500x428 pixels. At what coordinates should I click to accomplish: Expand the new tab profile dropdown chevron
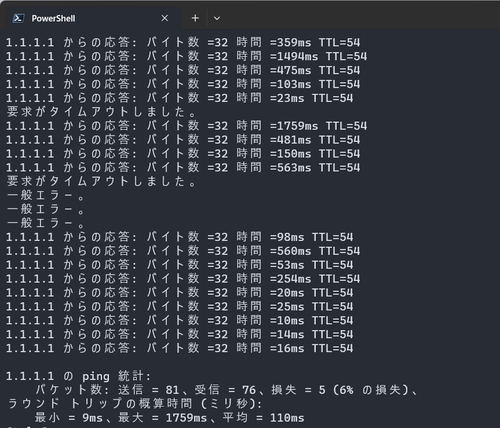tap(217, 18)
